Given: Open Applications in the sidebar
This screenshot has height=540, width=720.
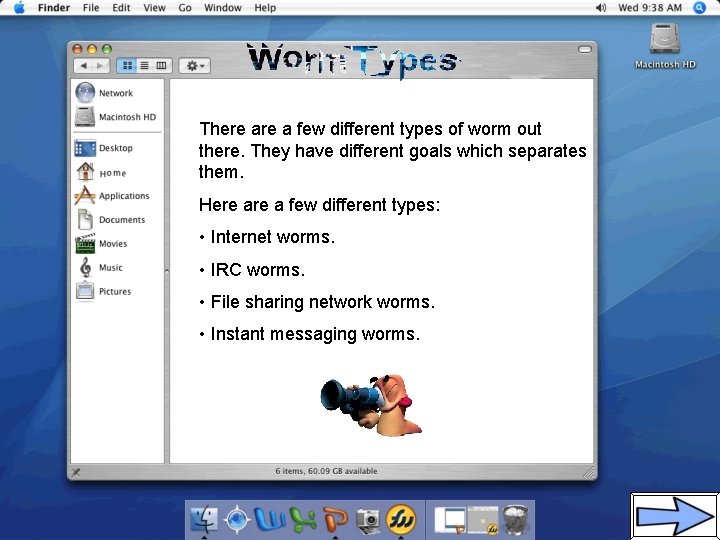Looking at the screenshot, I should pos(112,196).
